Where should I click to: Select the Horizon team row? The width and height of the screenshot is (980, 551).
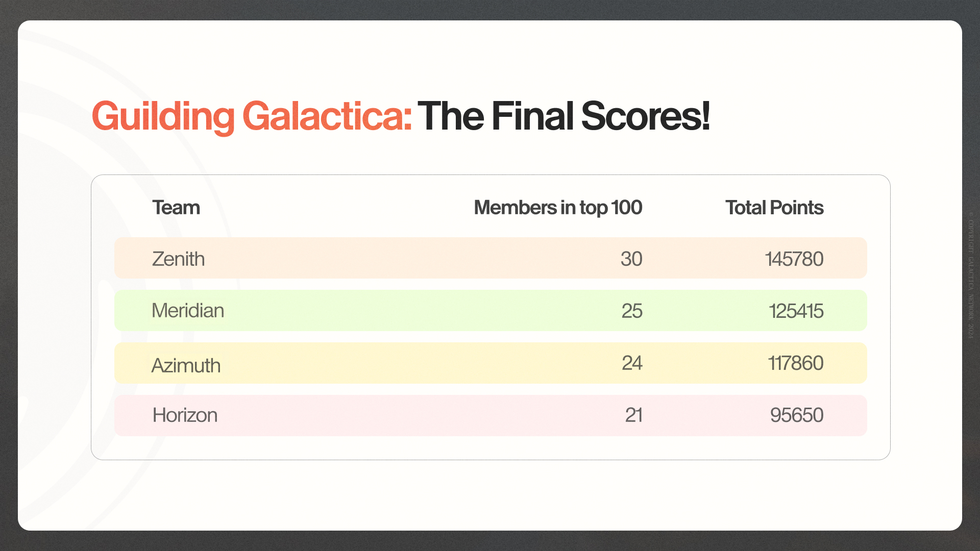click(x=491, y=415)
